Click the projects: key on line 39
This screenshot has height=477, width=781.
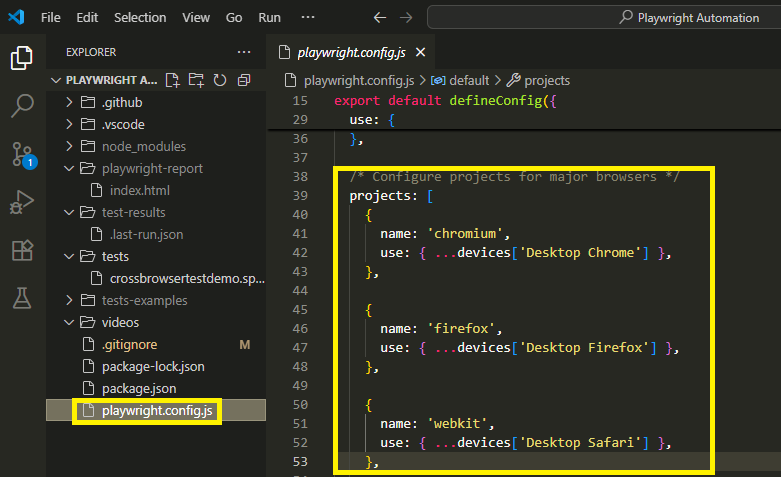point(384,196)
